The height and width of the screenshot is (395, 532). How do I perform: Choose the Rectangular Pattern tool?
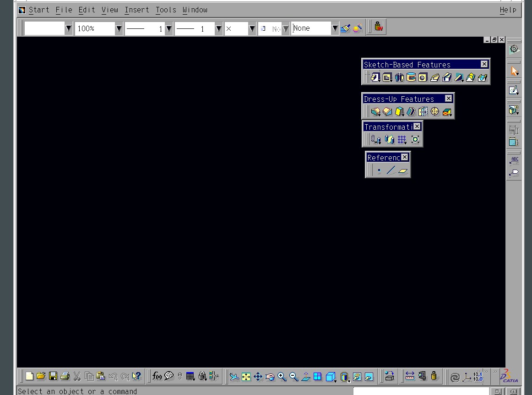[x=402, y=140]
